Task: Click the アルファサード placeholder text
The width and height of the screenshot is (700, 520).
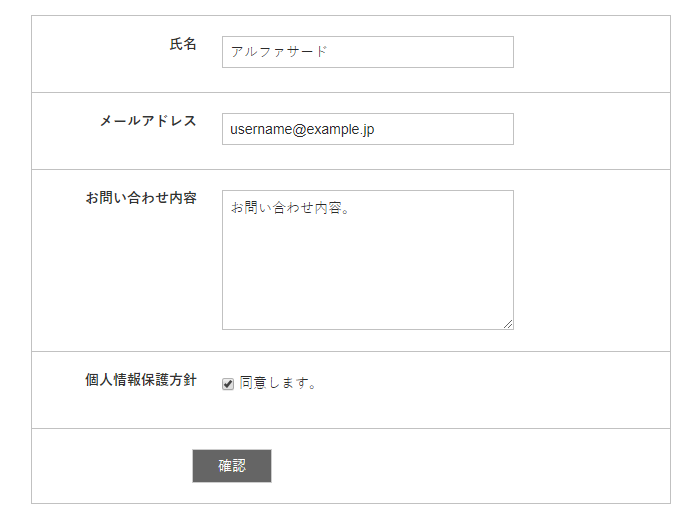Action: [279, 52]
